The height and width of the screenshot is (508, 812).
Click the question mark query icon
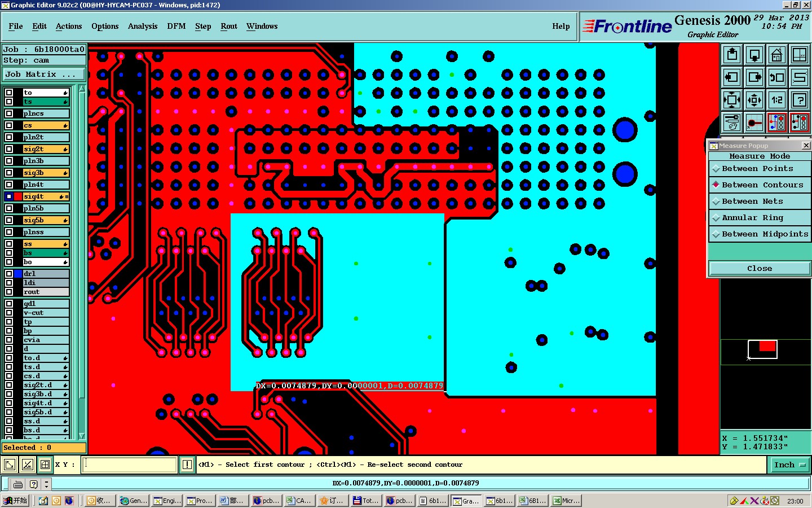coord(800,100)
